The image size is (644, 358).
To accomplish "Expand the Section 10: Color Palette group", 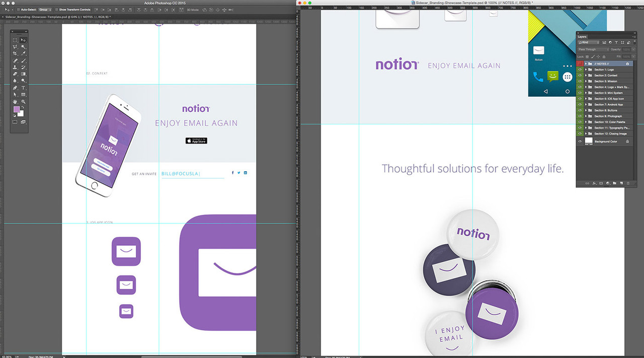I will tap(586, 122).
